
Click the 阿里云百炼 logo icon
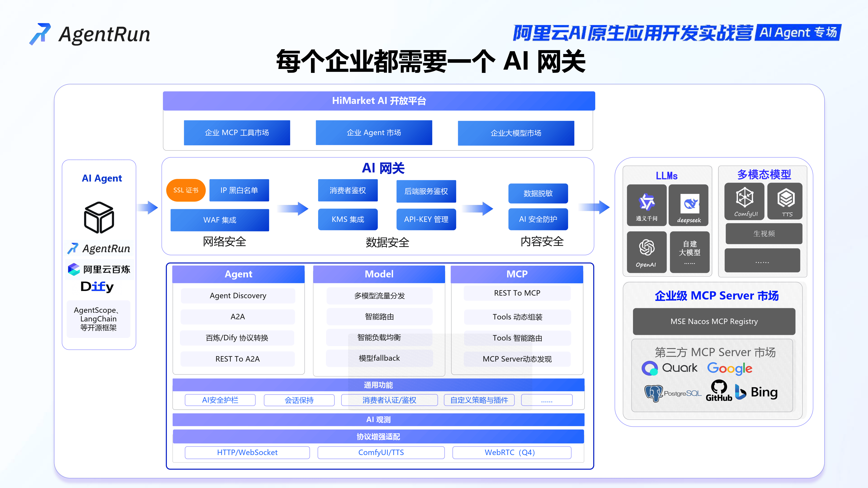click(74, 269)
